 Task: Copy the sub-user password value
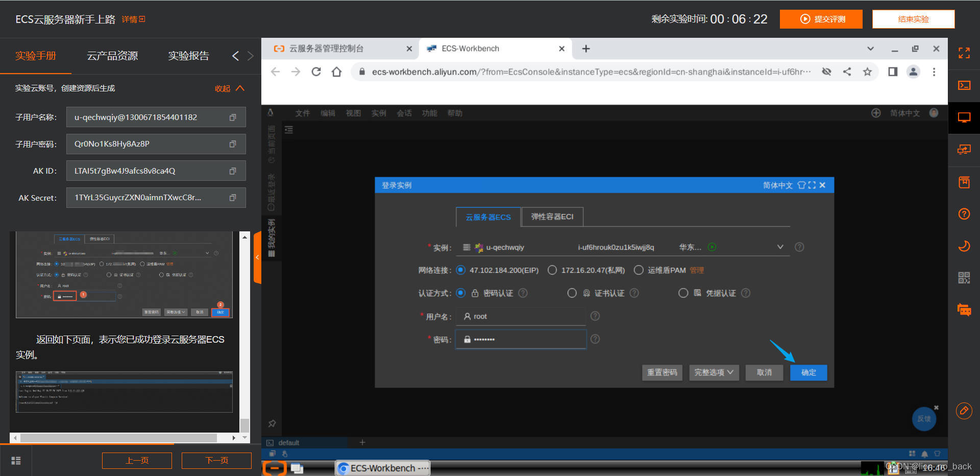(233, 144)
